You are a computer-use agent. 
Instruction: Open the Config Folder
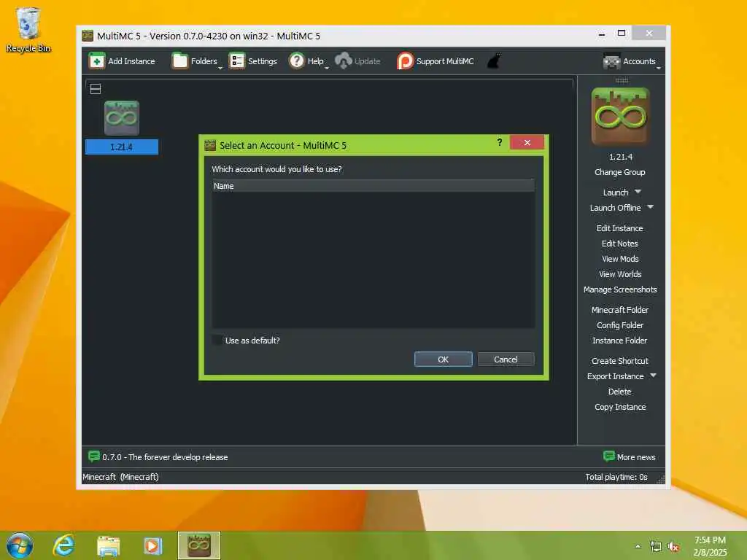[x=620, y=325]
